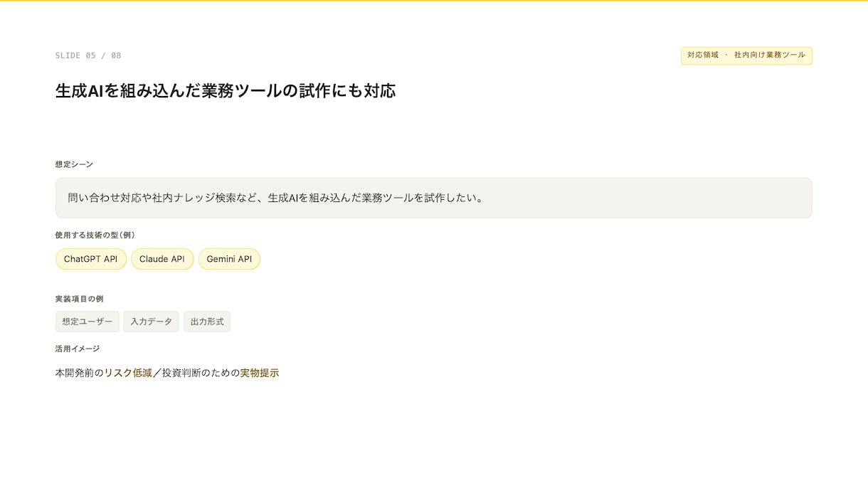Viewport: 868px width, 488px height.
Task: Click the 入力データ tag
Action: [x=152, y=322]
